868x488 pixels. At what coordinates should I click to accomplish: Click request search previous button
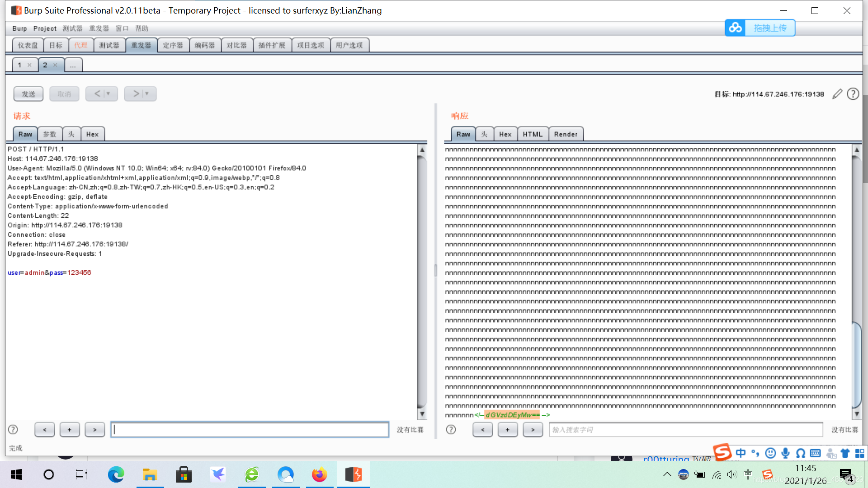pos(44,430)
